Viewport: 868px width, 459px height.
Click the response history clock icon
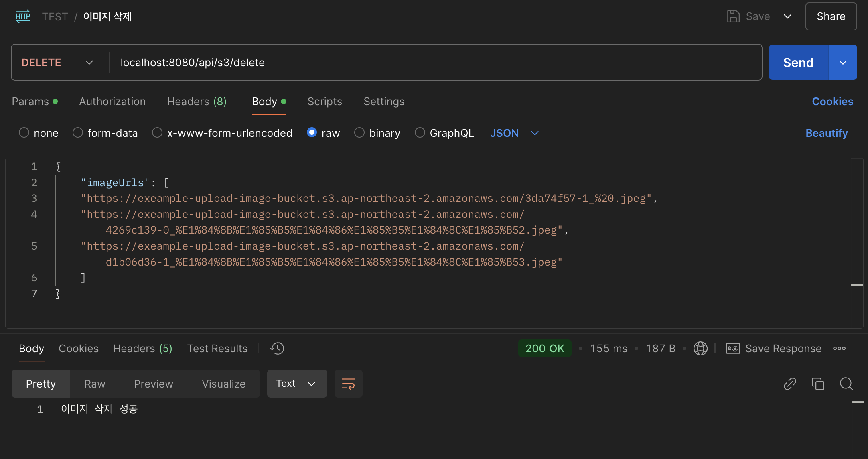[x=277, y=348]
